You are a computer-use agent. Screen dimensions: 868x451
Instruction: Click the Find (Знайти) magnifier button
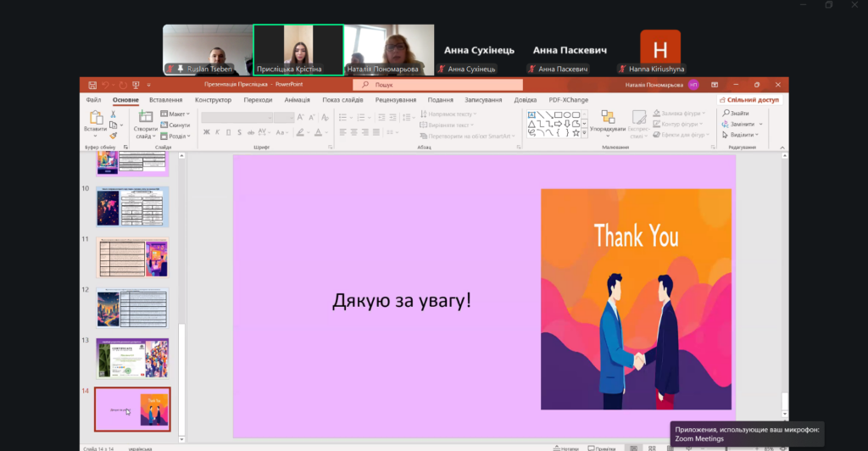coord(735,114)
